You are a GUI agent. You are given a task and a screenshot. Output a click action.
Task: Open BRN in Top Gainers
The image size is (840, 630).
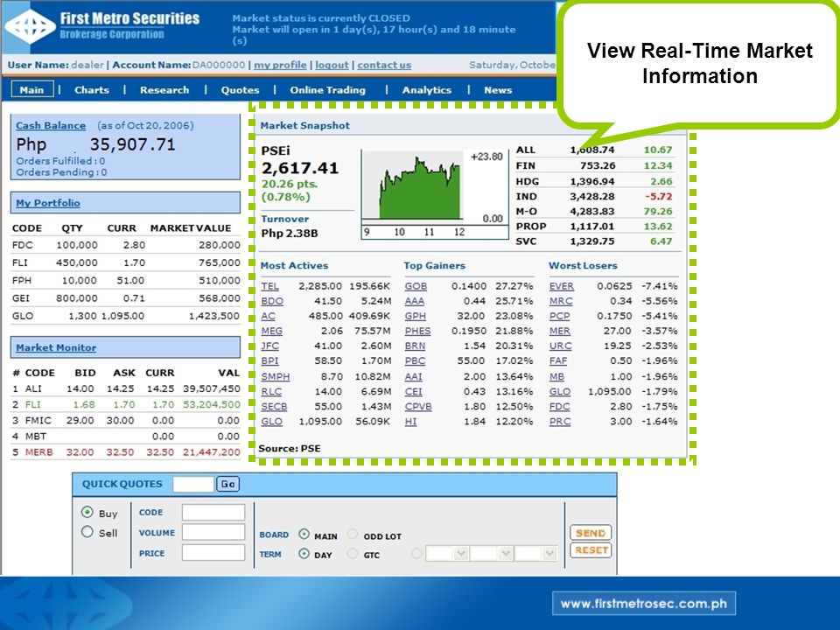pos(415,346)
